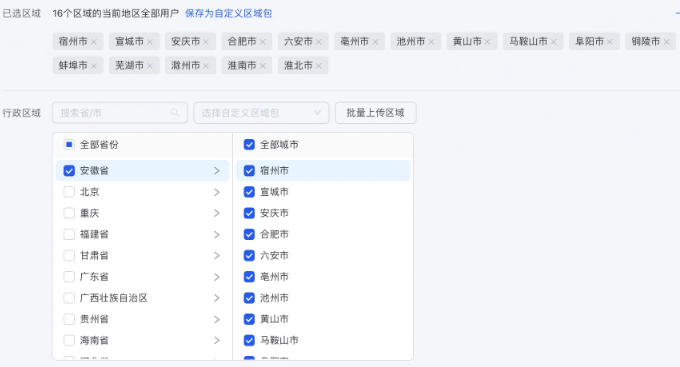The image size is (680, 367).
Task: Uncheck 合肥市 in the city list
Action: (249, 234)
